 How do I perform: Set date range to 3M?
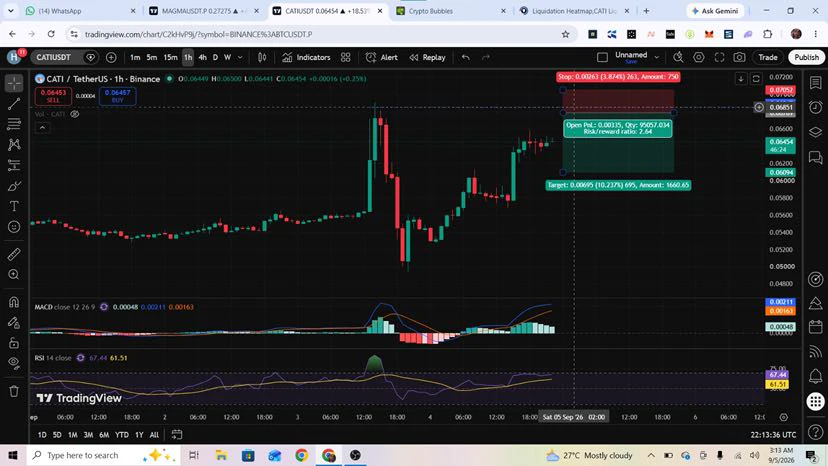coord(88,435)
